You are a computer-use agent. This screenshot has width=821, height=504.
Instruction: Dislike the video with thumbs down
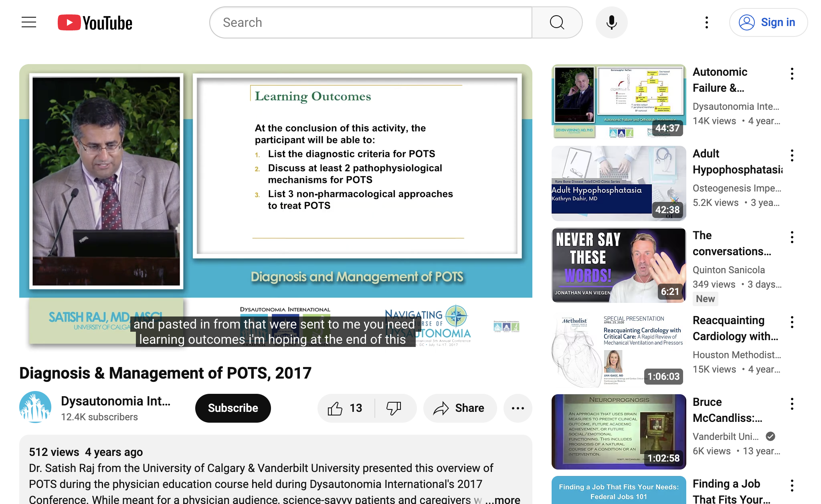click(x=394, y=408)
